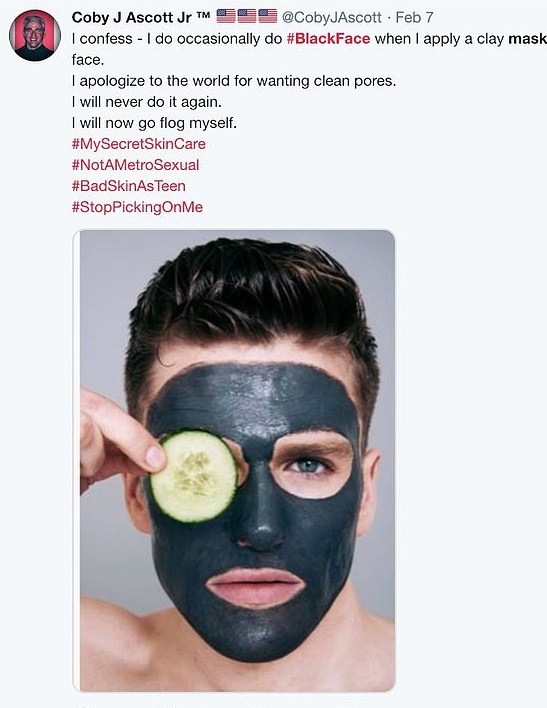Open the #NotAMetroSexual hashtag

coord(136,165)
